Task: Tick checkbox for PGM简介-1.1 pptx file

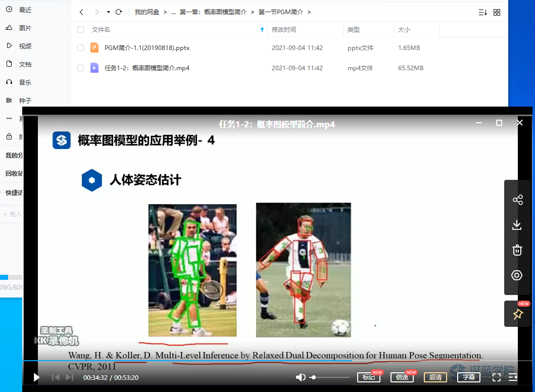Action: tap(80, 48)
